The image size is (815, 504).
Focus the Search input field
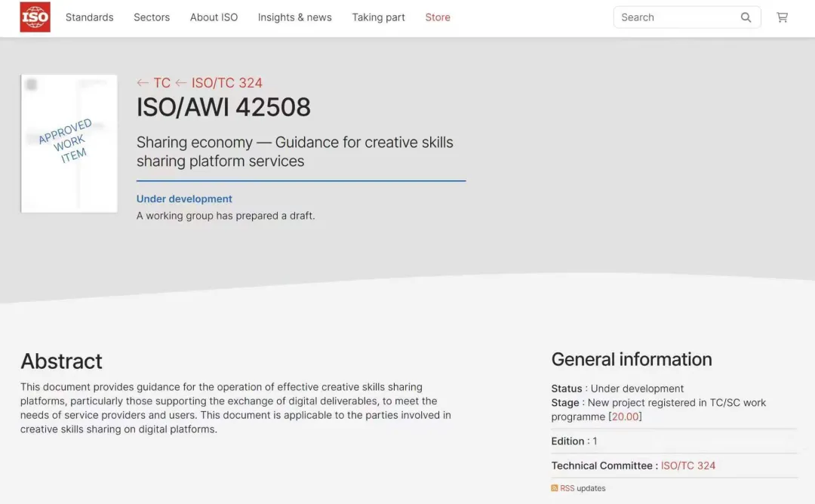click(675, 17)
